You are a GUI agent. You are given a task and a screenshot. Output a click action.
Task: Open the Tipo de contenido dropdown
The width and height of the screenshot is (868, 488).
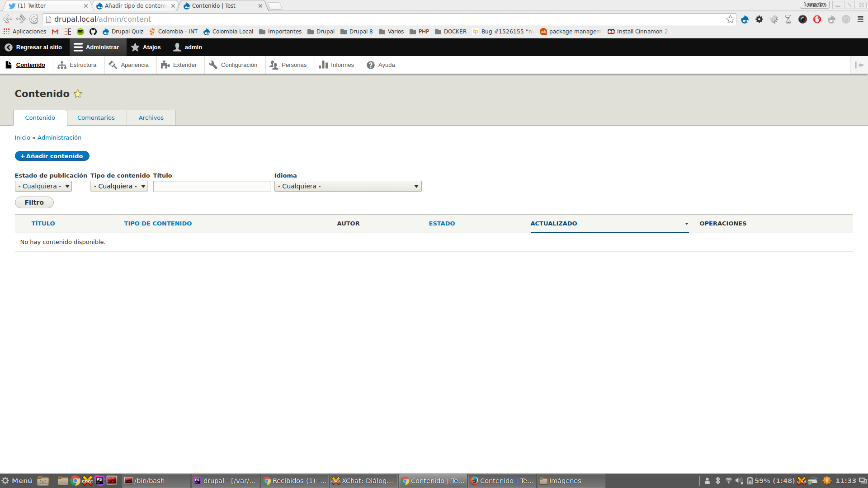(x=119, y=186)
